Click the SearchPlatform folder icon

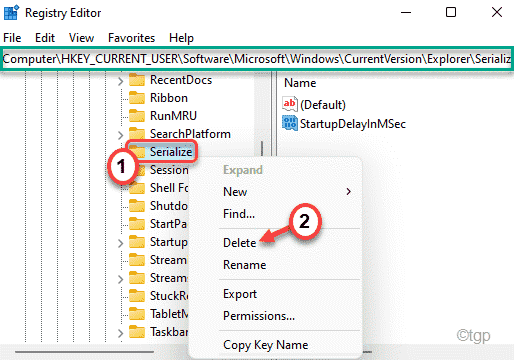137,134
